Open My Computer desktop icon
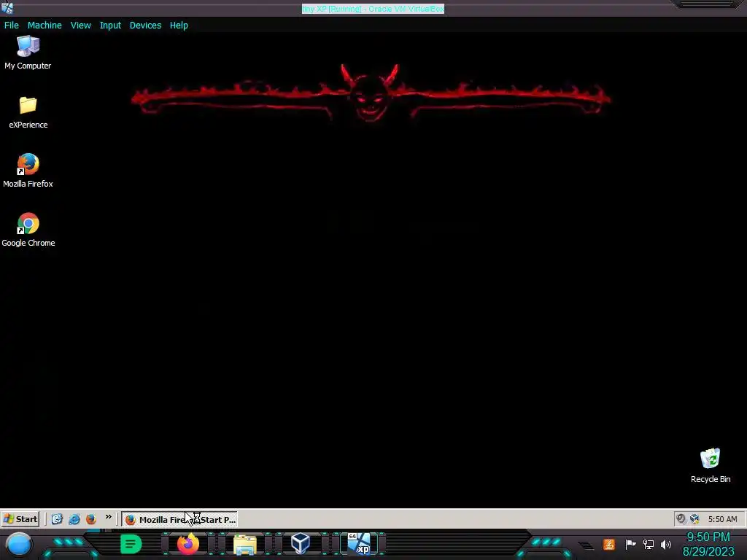 point(28,52)
